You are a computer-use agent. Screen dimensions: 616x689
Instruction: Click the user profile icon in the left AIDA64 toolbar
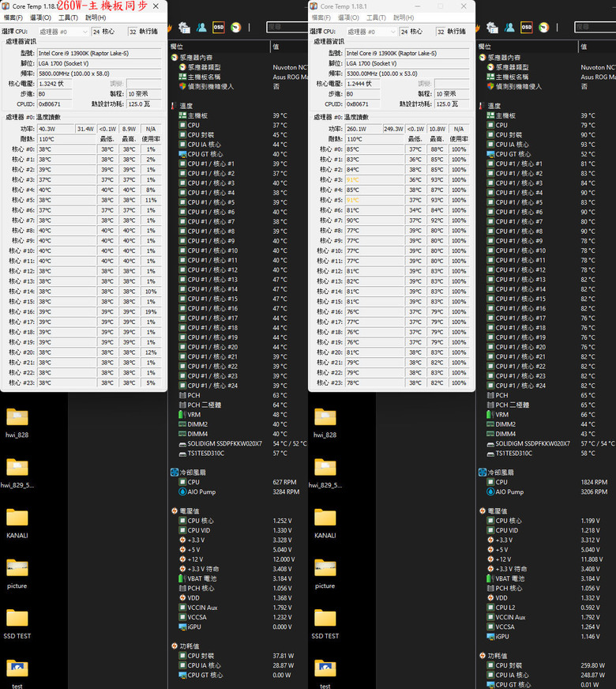201,27
